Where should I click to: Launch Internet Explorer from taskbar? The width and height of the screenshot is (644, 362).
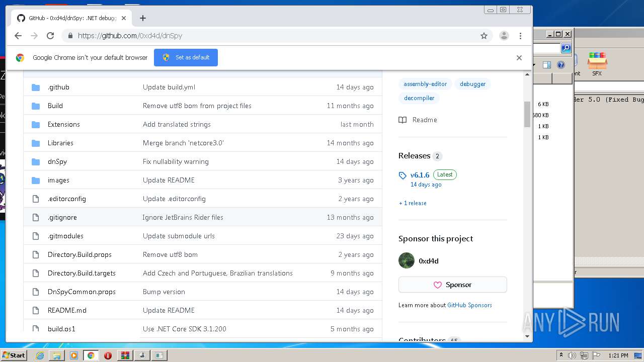point(40,355)
